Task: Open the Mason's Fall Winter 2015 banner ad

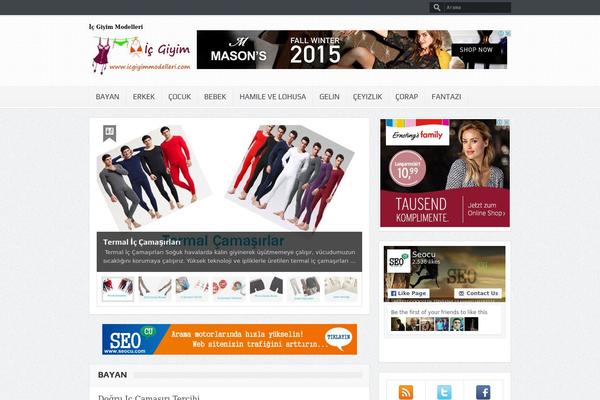Action: tap(352, 49)
